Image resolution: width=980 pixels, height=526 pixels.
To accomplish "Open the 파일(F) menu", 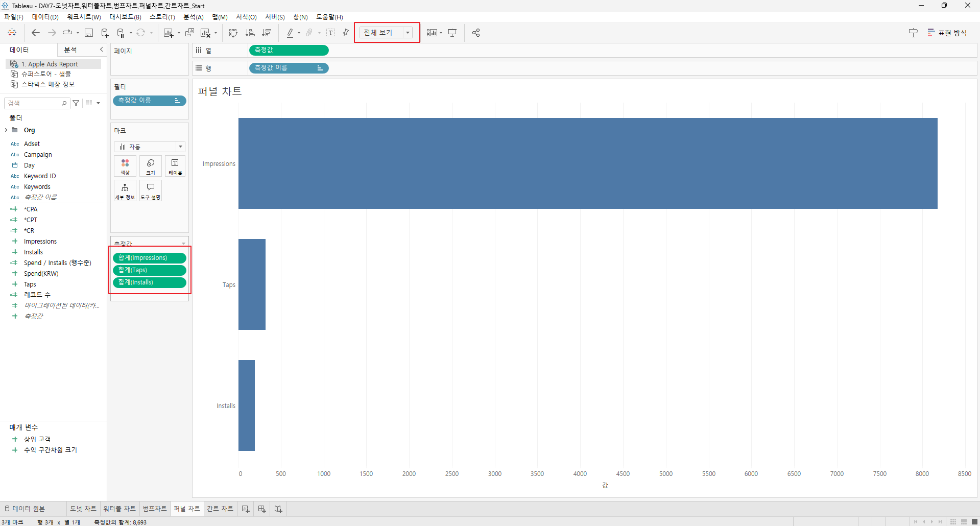I will (x=14, y=17).
